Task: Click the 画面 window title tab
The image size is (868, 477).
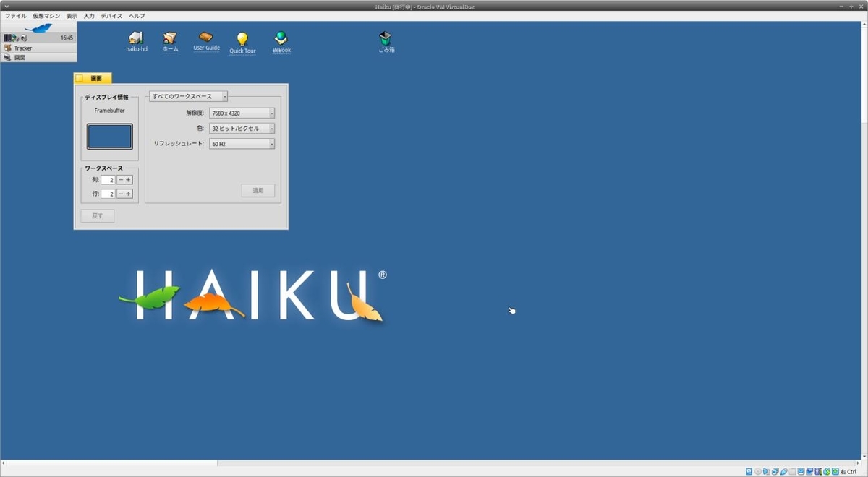Action: (93, 78)
